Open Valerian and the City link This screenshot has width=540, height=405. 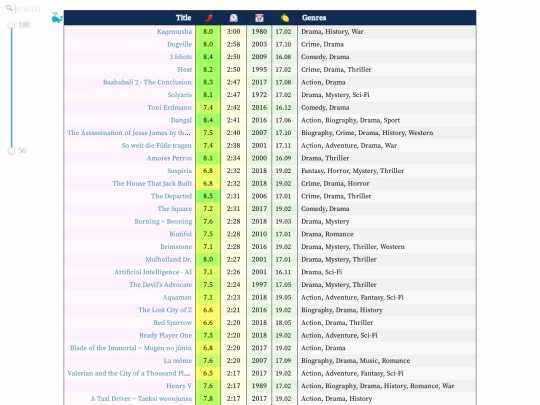[129, 373]
